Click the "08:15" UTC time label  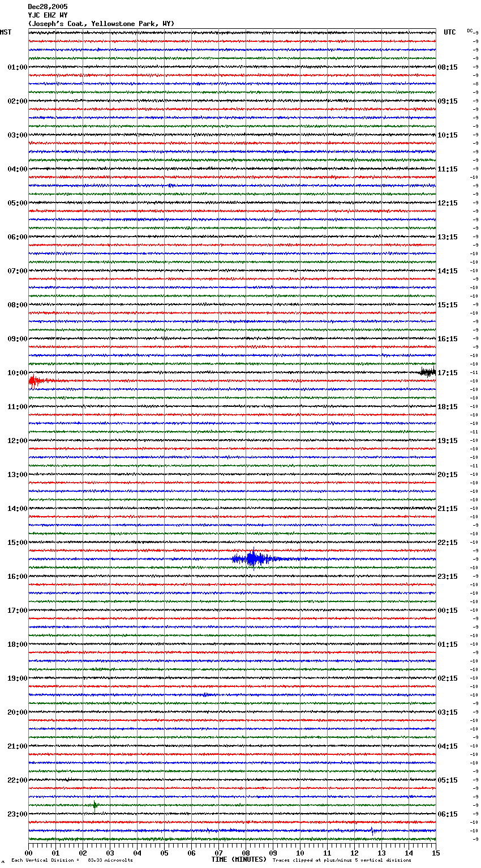coord(448,67)
